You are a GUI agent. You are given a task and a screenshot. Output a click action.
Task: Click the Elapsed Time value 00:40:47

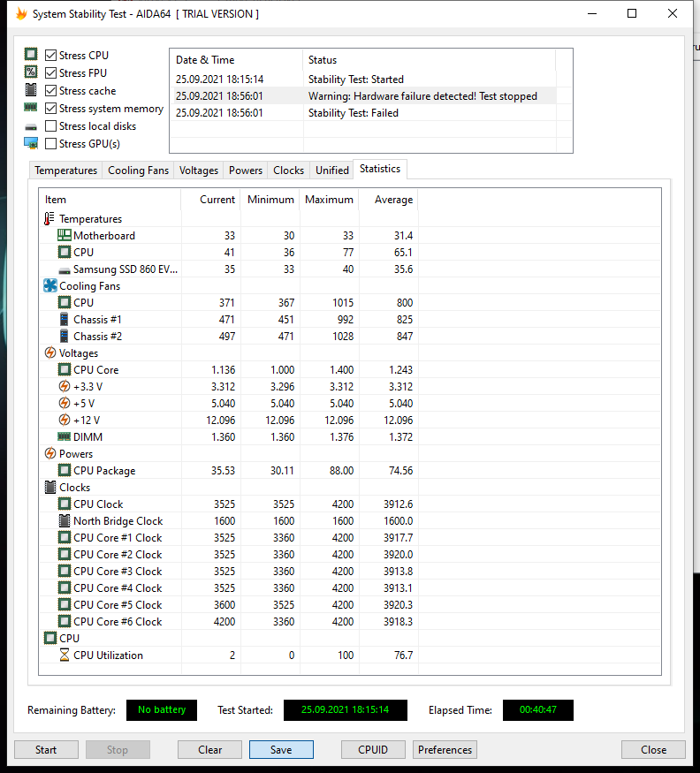[x=537, y=710]
